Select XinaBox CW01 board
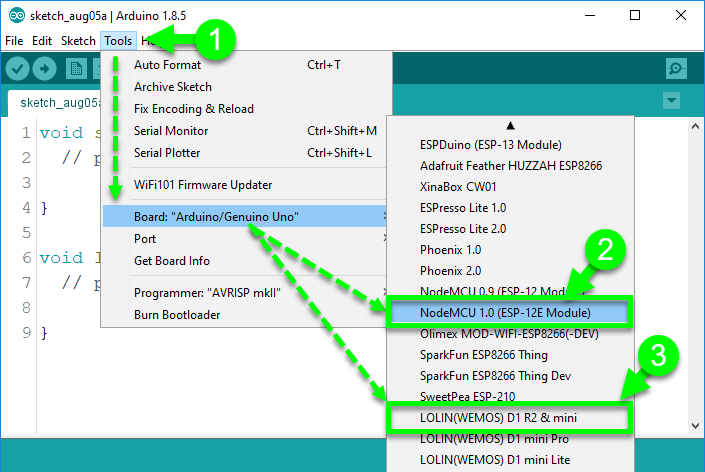Image resolution: width=705 pixels, height=472 pixels. (x=510, y=187)
